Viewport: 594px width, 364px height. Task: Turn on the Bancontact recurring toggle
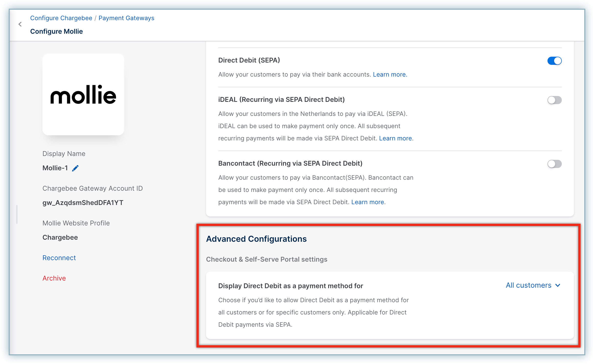(x=554, y=164)
